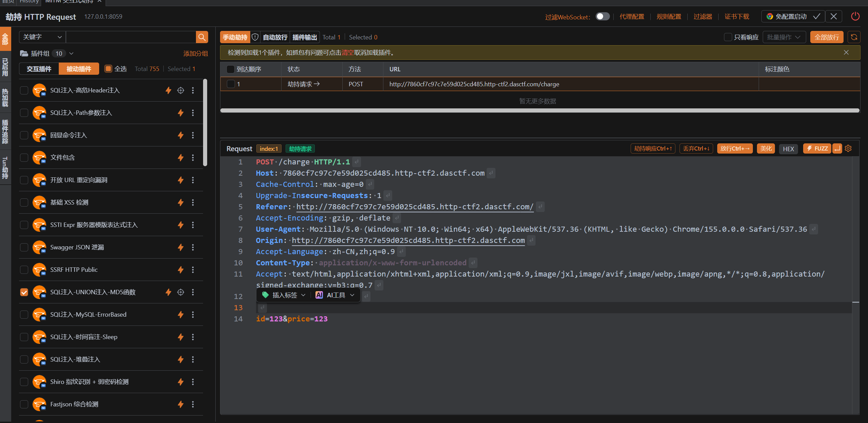
Task: Click the plugin list vertical scrollbar
Action: click(x=205, y=123)
